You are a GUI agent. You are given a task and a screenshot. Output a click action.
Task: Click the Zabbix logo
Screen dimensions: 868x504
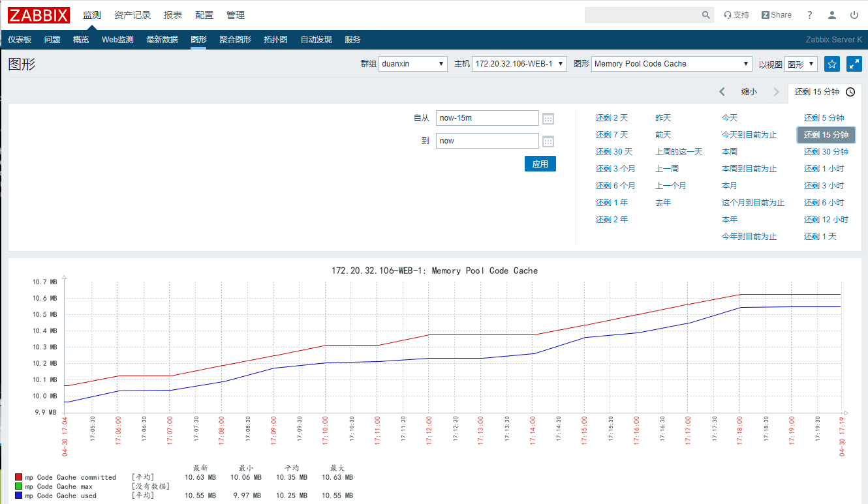[x=39, y=14]
